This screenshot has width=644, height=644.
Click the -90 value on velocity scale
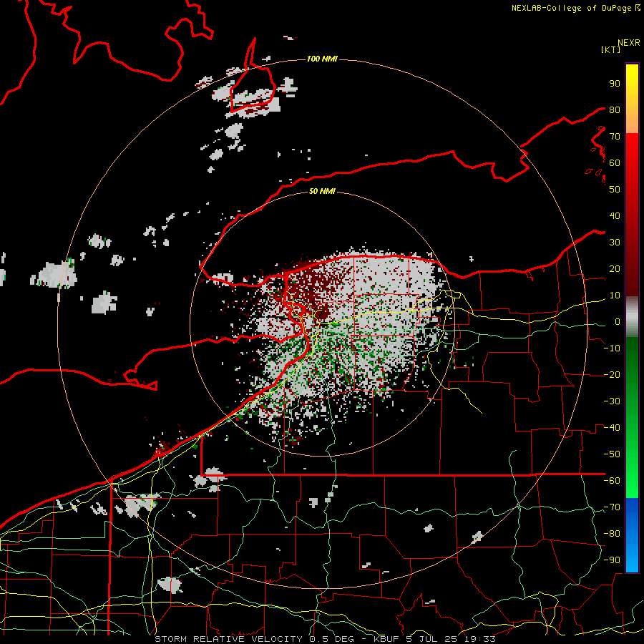(x=612, y=560)
